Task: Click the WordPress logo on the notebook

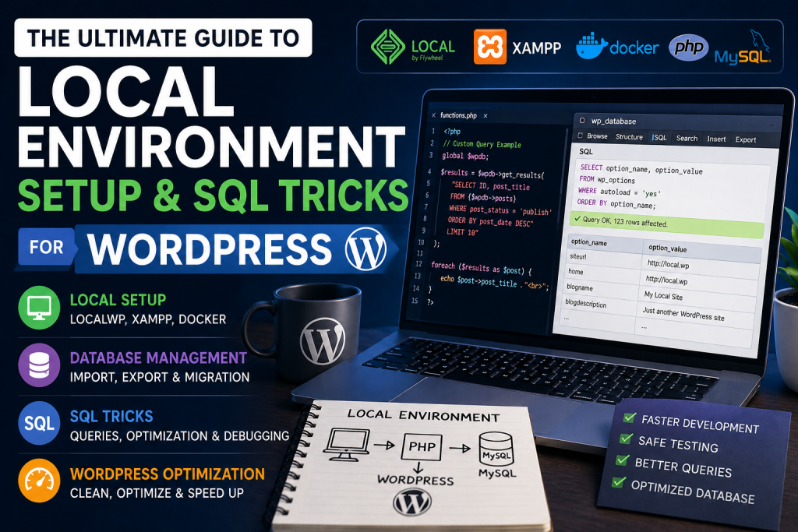Action: (412, 502)
